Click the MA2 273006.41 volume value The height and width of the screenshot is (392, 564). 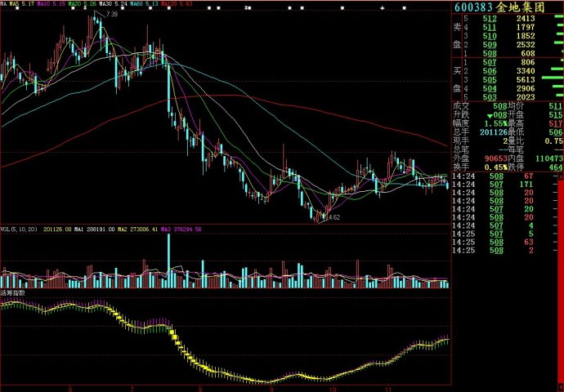pos(138,229)
